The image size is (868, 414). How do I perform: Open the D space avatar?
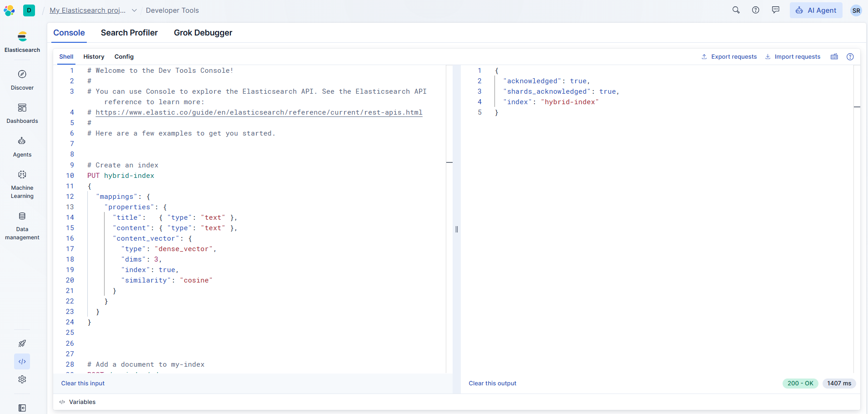point(29,10)
